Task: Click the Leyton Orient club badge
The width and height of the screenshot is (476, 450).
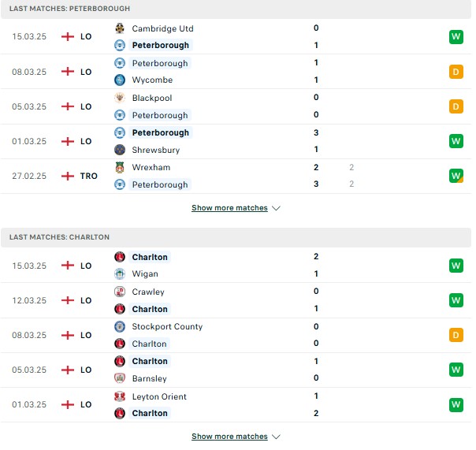Action: [x=120, y=396]
